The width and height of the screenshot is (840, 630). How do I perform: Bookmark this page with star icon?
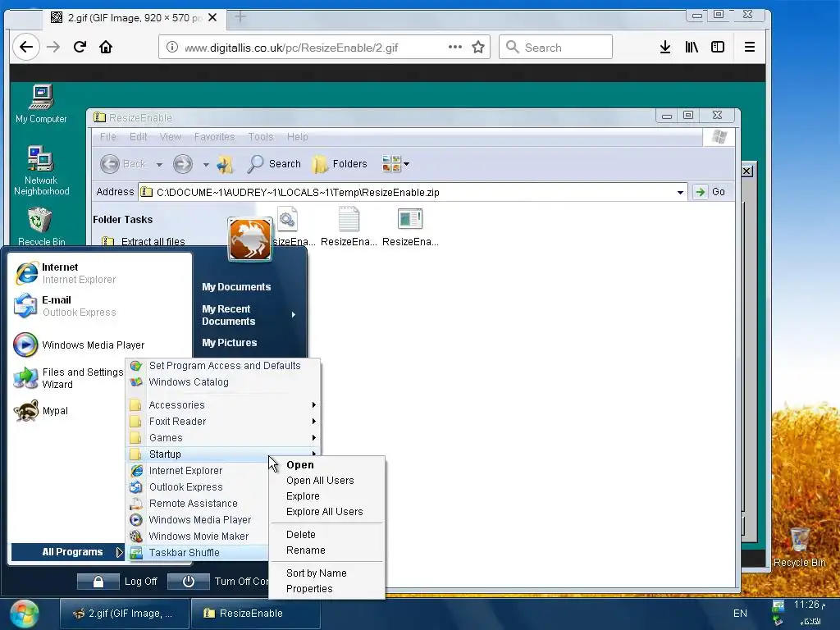point(478,47)
